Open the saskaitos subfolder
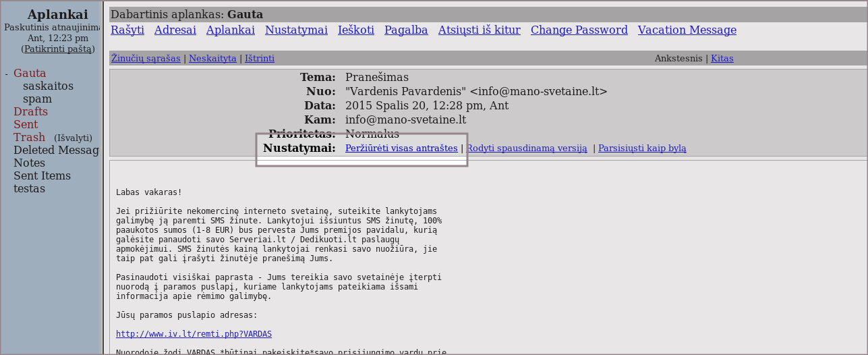 pyautogui.click(x=48, y=86)
